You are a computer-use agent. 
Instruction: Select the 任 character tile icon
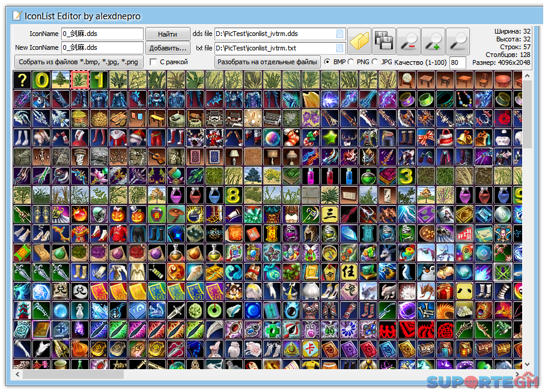[x=349, y=271]
